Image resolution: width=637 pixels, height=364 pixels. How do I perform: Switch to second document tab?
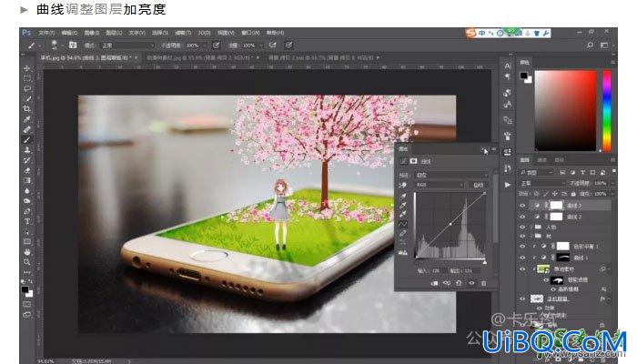(202, 58)
